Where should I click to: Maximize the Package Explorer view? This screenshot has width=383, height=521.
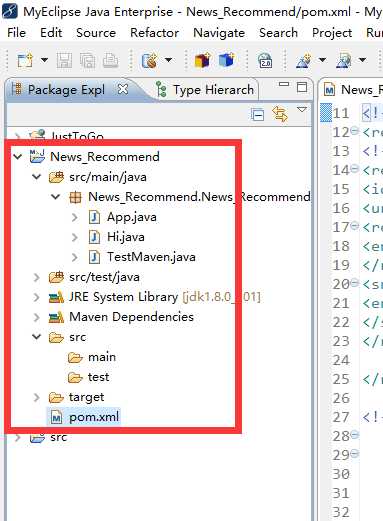click(x=302, y=87)
